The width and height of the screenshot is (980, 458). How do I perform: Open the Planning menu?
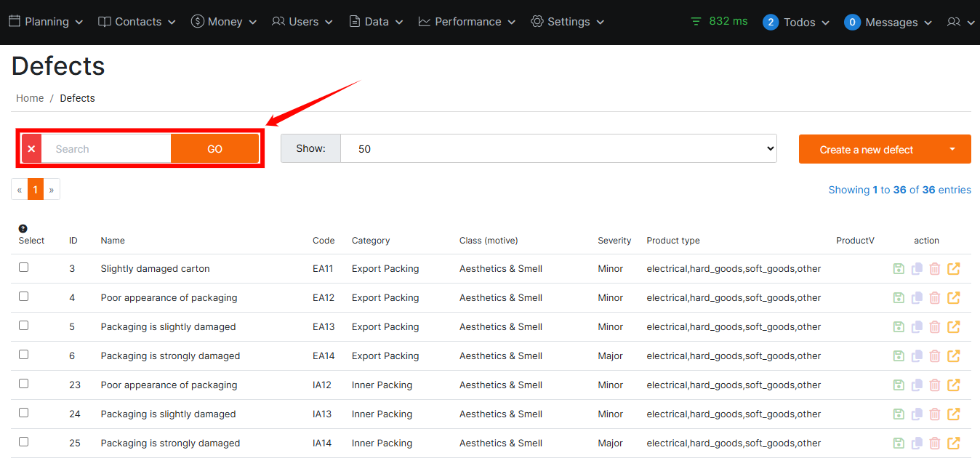46,22
